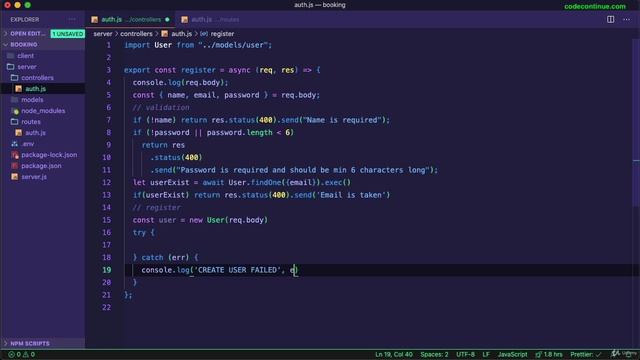Open auth.js under the routes folder
This screenshot has width=640, height=360.
pos(36,133)
